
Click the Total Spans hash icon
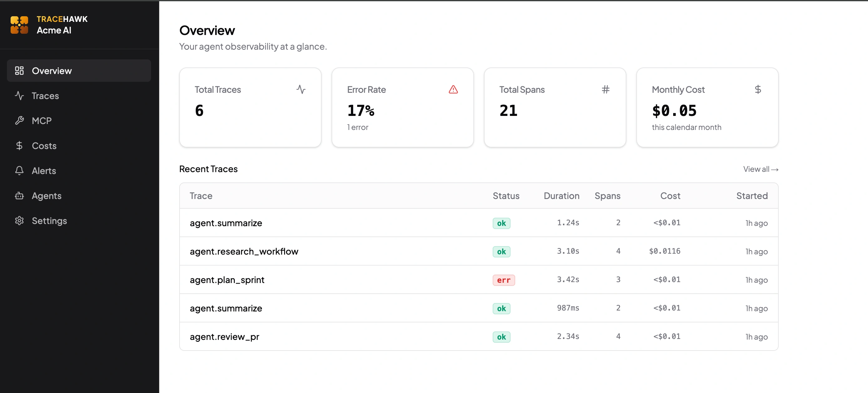pos(605,90)
